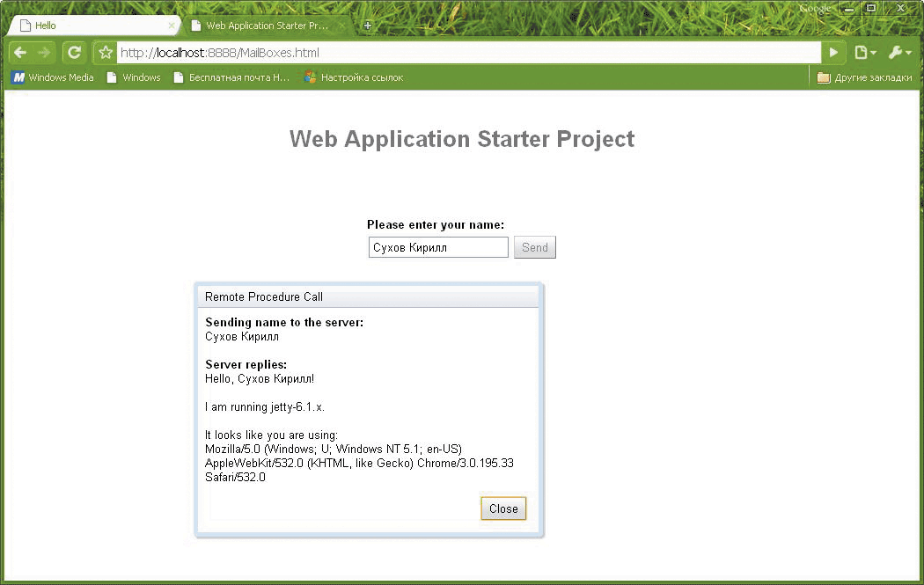This screenshot has width=924, height=585.
Task: Open the Windows bookmark
Action: 134,77
